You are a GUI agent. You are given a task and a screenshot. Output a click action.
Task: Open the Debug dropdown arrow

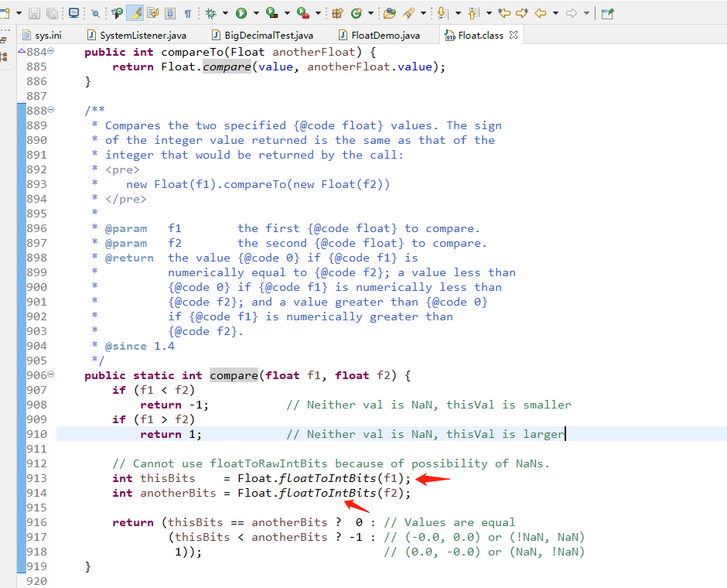pyautogui.click(x=225, y=13)
